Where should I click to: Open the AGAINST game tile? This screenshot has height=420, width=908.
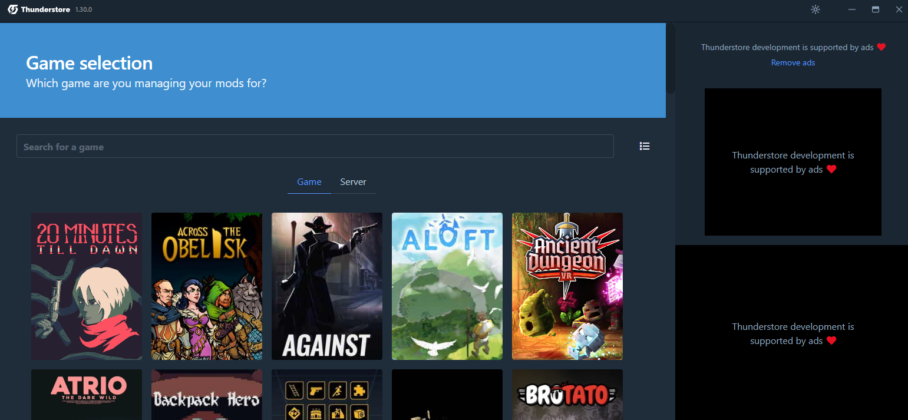pyautogui.click(x=326, y=285)
